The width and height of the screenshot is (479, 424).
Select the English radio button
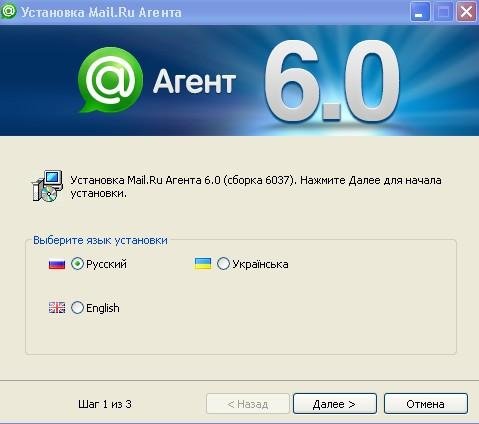click(77, 307)
